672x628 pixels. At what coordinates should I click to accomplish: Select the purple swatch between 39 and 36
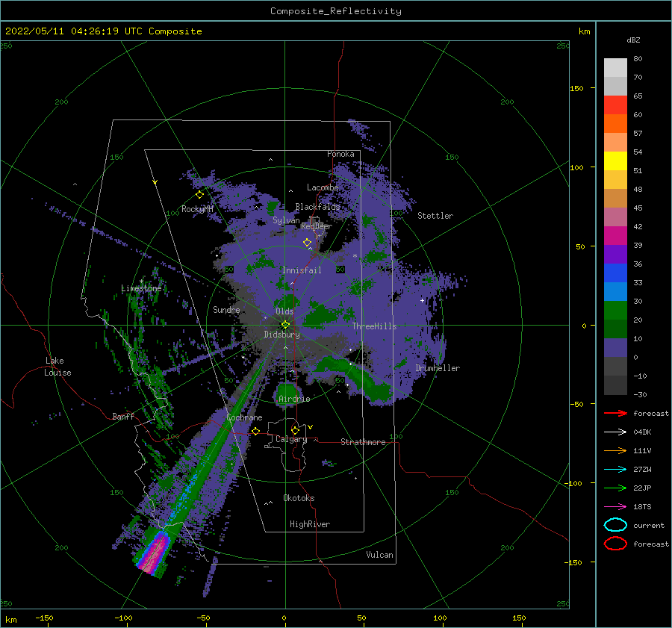615,255
